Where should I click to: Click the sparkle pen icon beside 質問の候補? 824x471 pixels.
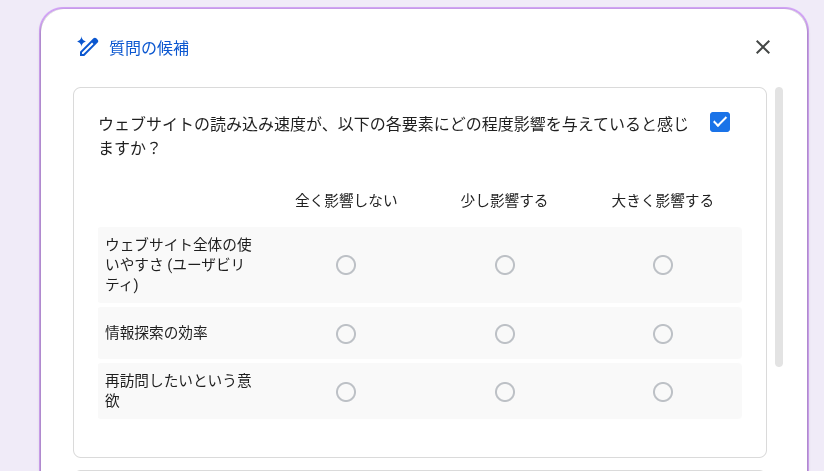88,47
